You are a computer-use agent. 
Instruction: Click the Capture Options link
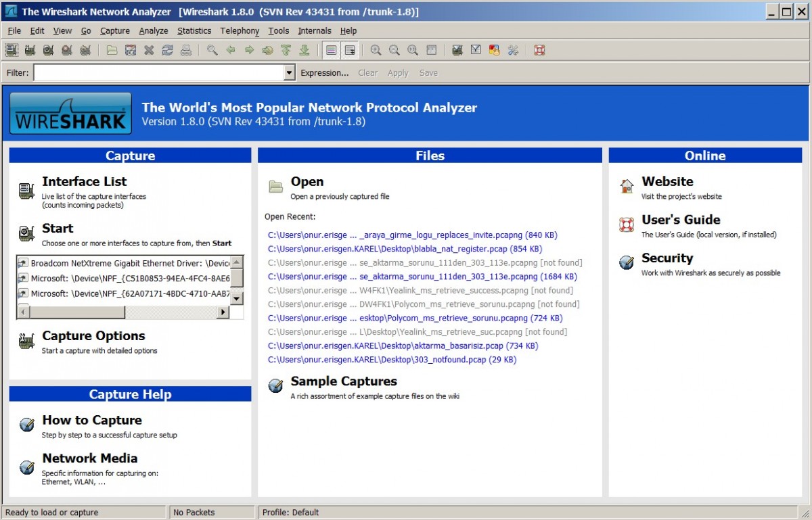(93, 336)
